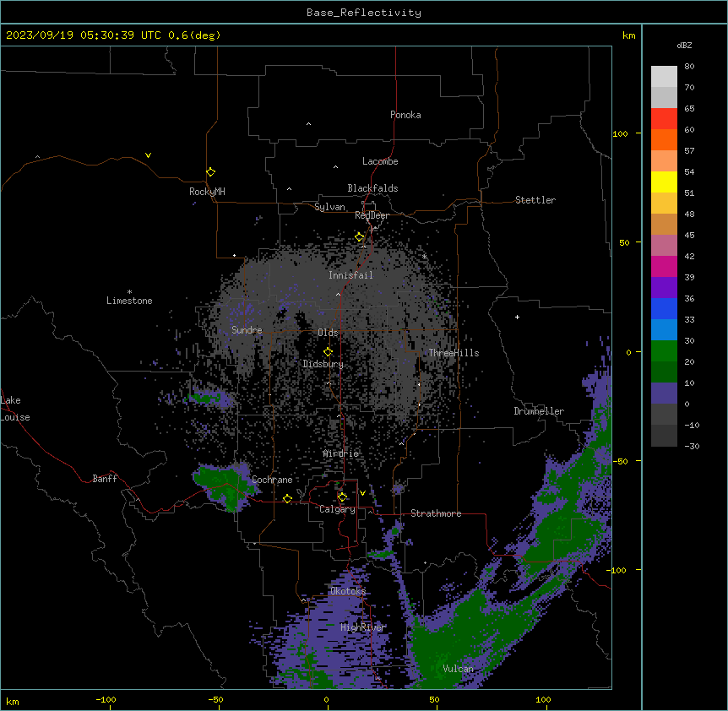
Task: Click the Drumheller label
Action: point(539,411)
